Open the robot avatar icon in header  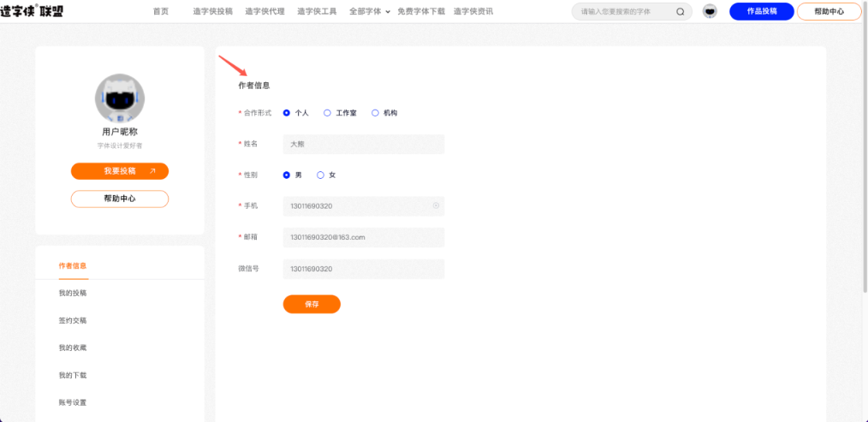[710, 12]
